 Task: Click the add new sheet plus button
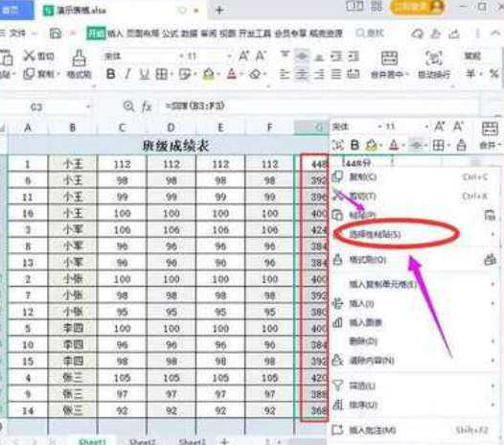pos(224,441)
